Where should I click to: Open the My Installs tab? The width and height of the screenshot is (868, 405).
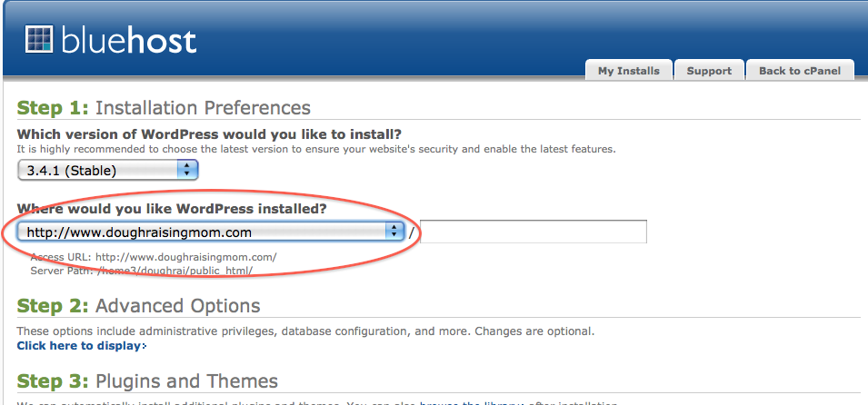629,71
